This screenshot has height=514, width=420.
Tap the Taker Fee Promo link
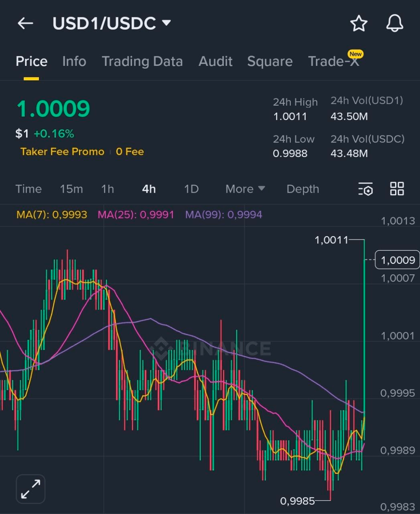point(62,152)
